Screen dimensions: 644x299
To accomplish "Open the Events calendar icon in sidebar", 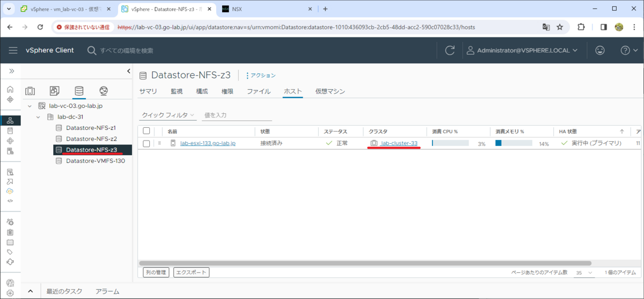I will coord(10,242).
